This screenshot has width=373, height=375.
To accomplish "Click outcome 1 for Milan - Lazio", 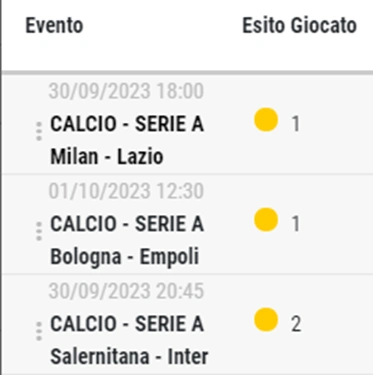I will pos(296,124).
